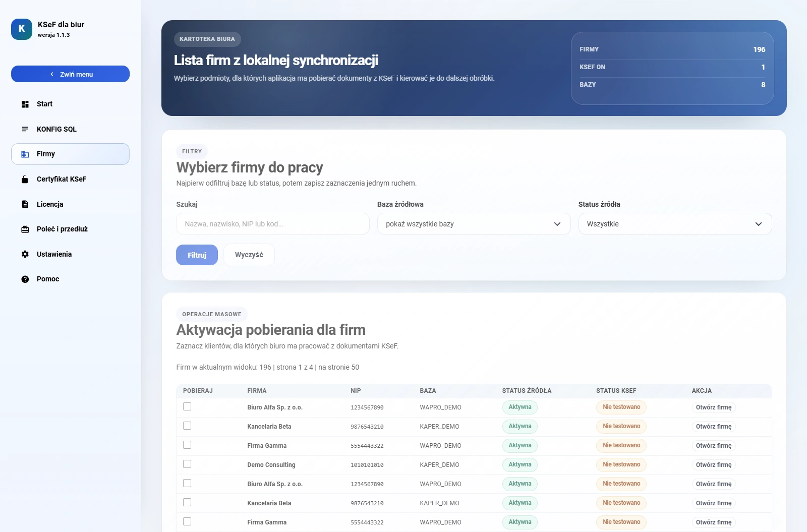Click the blue K app logo
The width and height of the screenshot is (807, 532).
coord(22,29)
